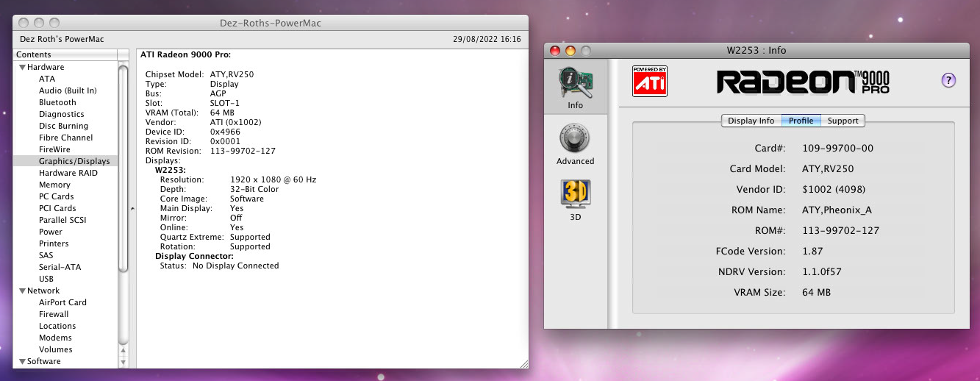The width and height of the screenshot is (980, 381).
Task: Select the Graphics/Displays entry
Action: tap(74, 161)
